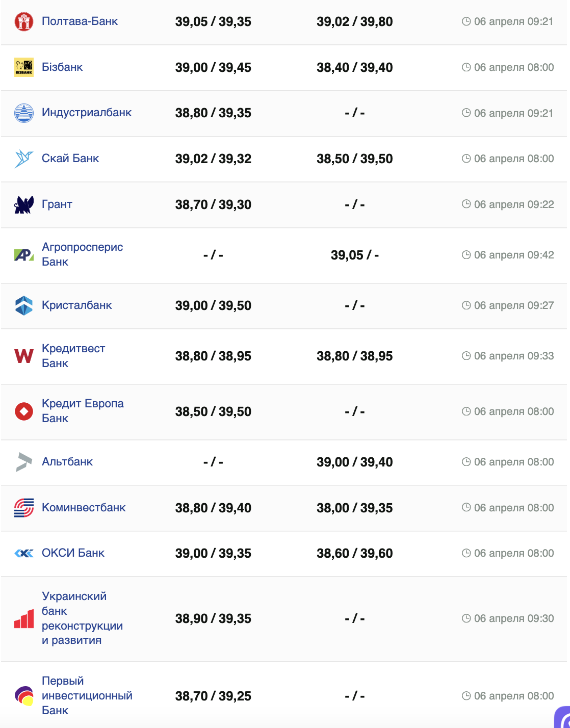Screen dimensions: 570x728
Task: Click the clock icon in Грант row
Action: pyautogui.click(x=466, y=204)
